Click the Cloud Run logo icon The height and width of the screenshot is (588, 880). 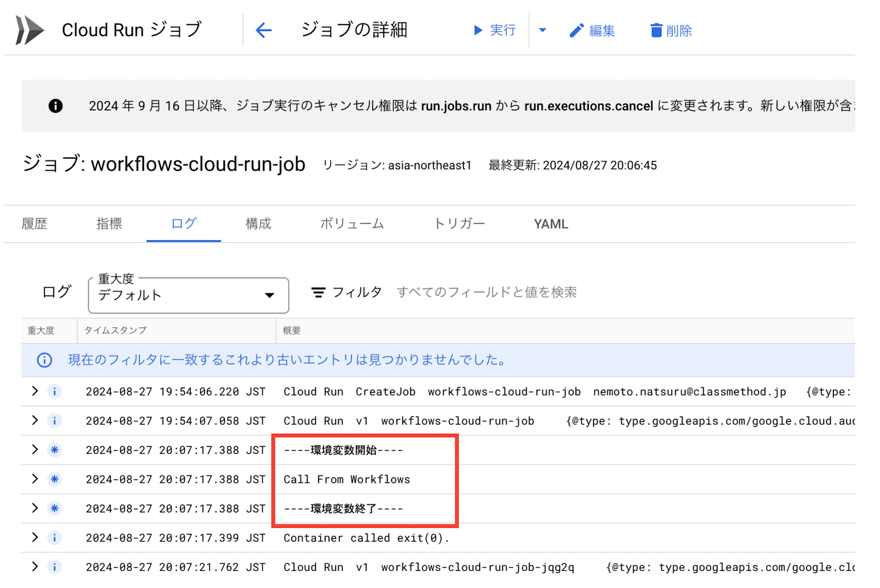point(29,30)
